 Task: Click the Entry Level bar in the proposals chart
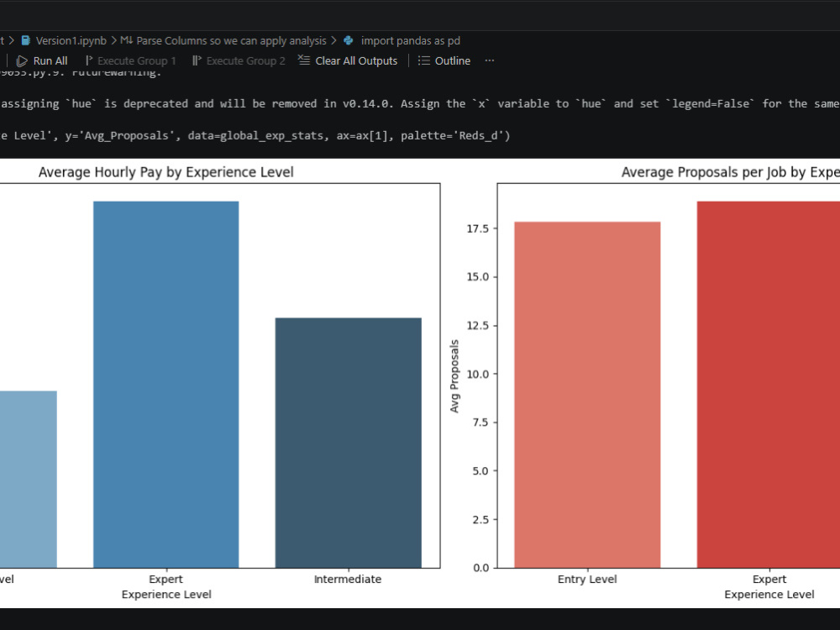coord(587,395)
